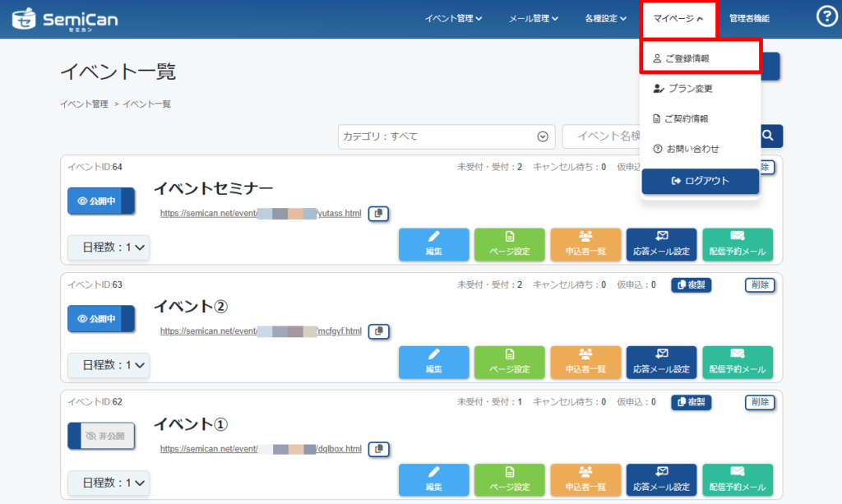Open 申込者一覧 for イベント①
The width and height of the screenshot is (842, 504).
point(585,480)
